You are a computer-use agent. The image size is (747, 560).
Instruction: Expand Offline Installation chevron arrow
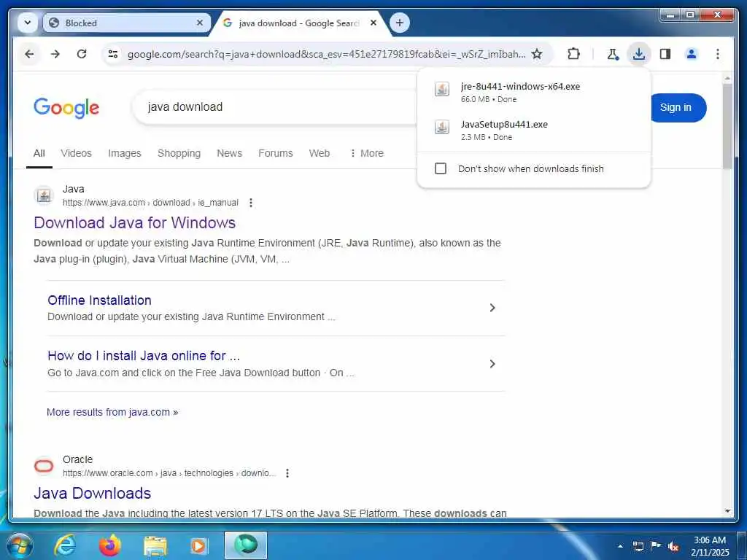(492, 308)
